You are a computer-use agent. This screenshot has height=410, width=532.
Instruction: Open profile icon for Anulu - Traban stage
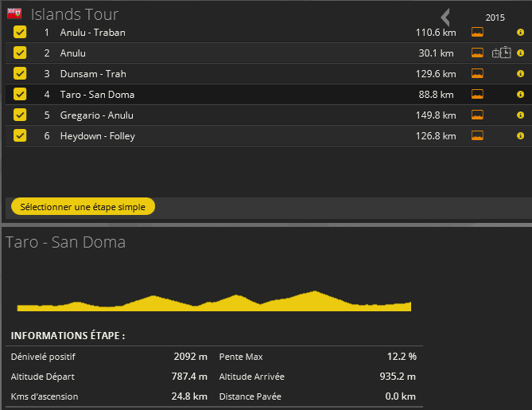pos(477,33)
